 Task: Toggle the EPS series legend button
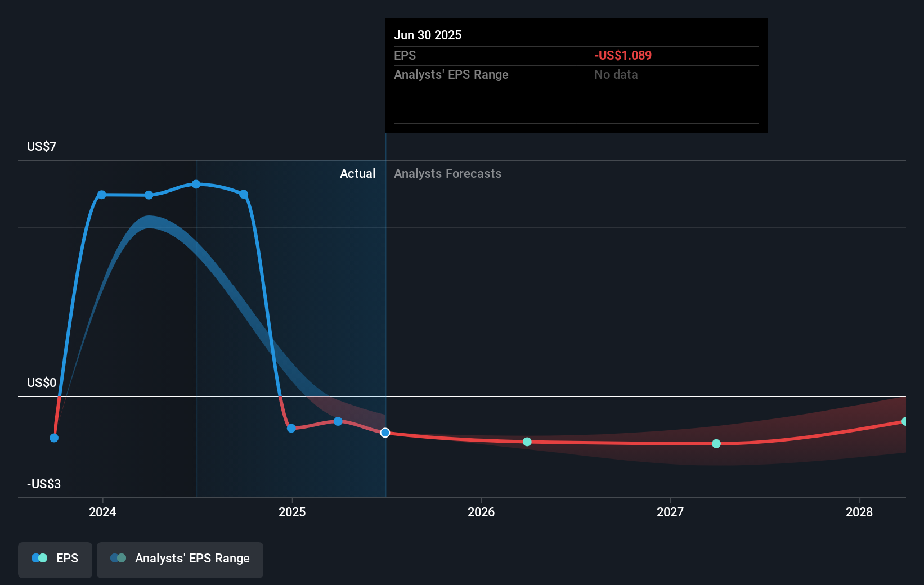click(55, 560)
